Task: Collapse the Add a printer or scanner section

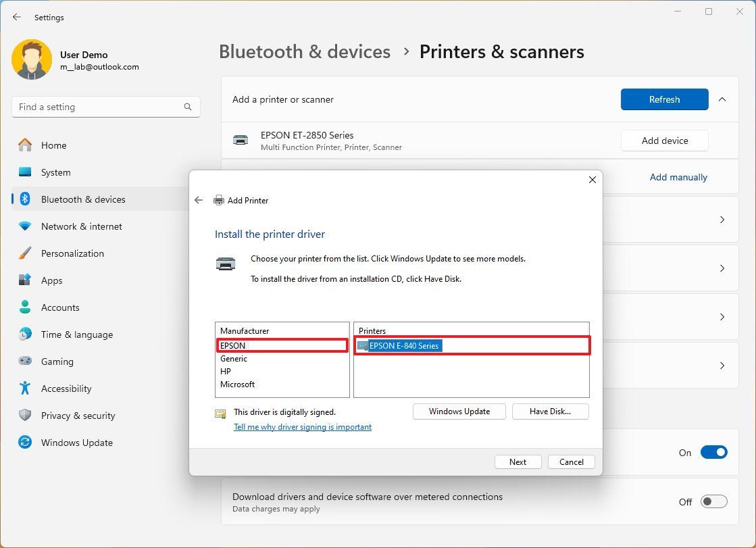Action: tap(722, 99)
